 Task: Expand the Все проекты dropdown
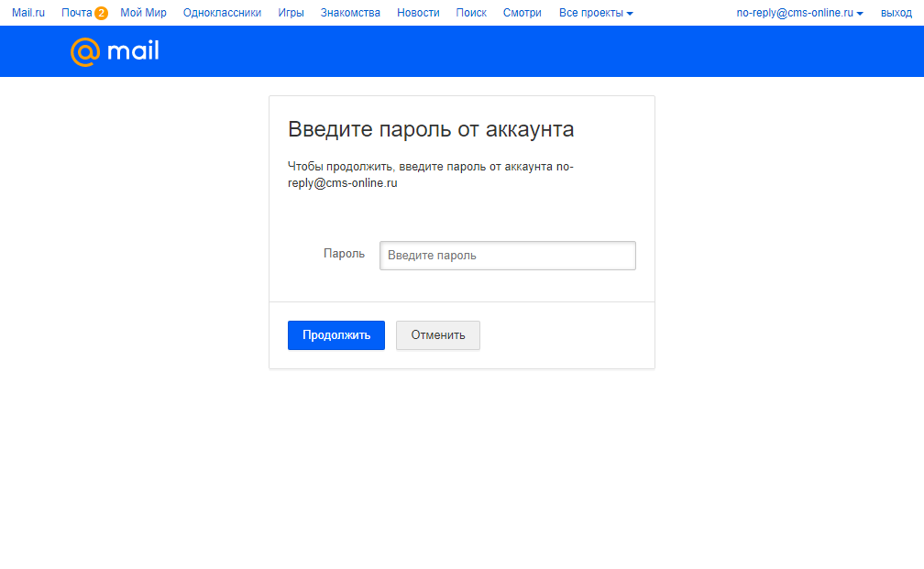coord(596,13)
